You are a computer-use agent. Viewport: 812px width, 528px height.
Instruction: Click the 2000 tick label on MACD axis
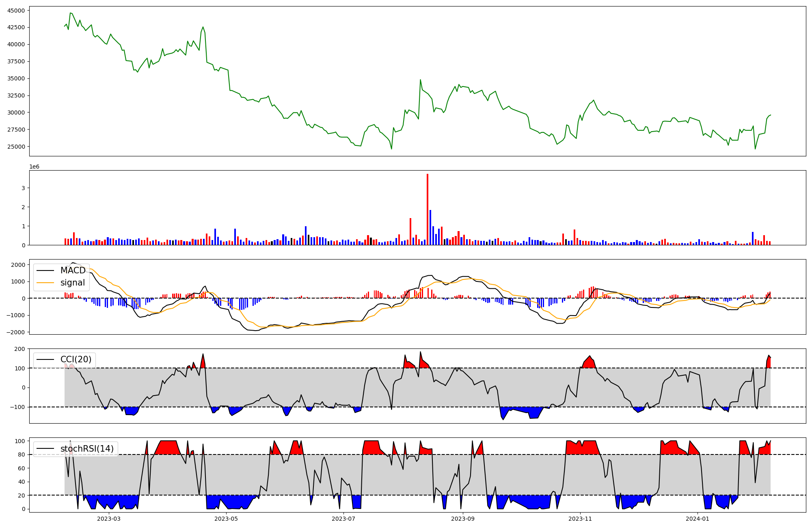18,265
